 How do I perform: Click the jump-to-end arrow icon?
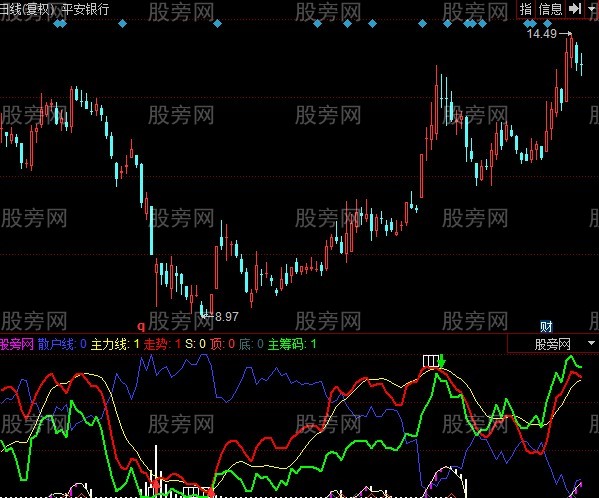pos(575,8)
